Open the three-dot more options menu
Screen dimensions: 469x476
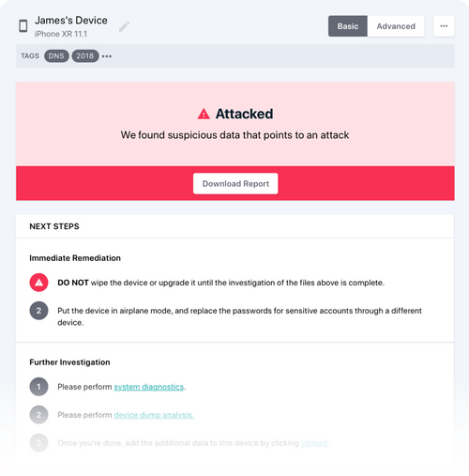tap(444, 26)
